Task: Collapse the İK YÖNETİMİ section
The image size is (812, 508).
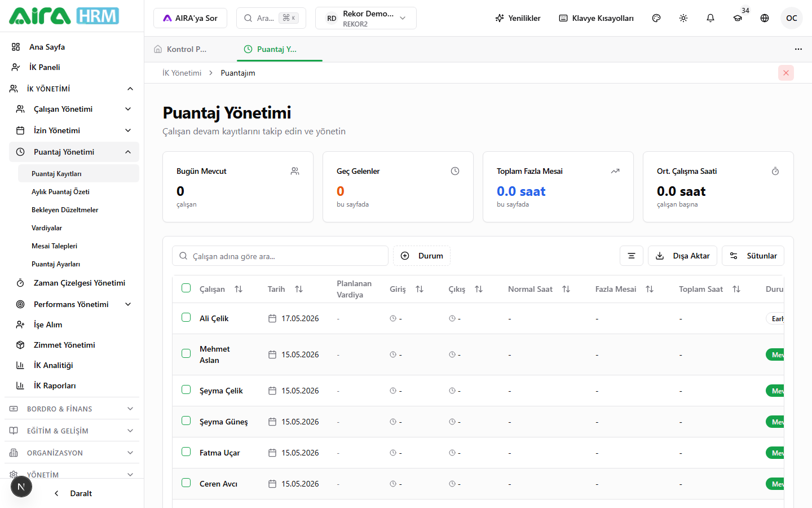Action: point(72,89)
